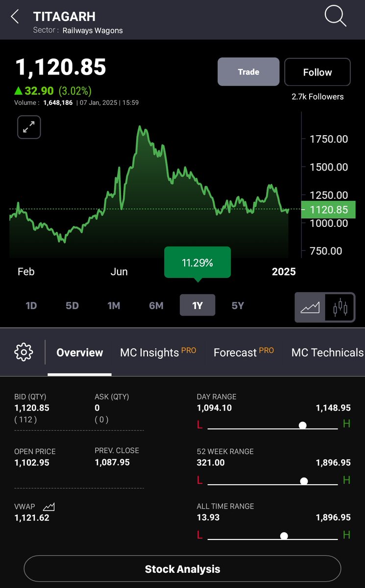Select the 1D time range
Viewport: 365px width, 588px height.
tap(31, 306)
